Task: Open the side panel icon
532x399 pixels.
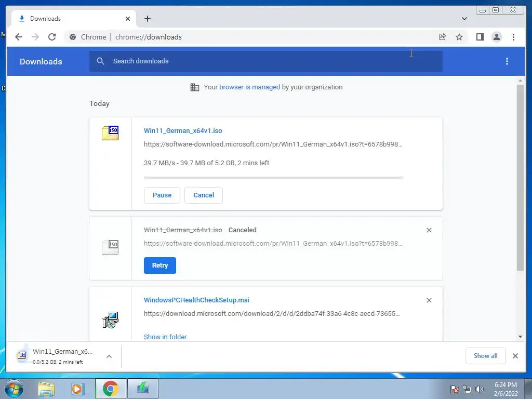Action: tap(480, 37)
